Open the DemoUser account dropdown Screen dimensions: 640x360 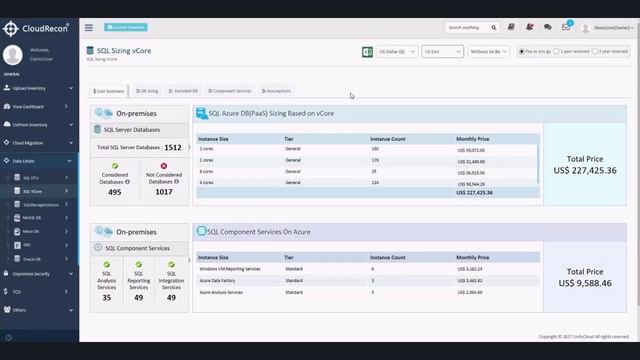coord(608,28)
